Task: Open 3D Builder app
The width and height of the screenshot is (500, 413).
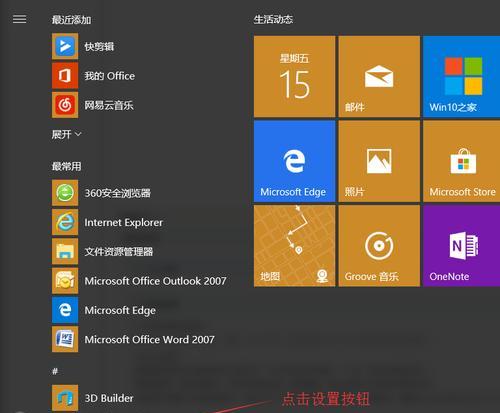Action: click(93, 398)
